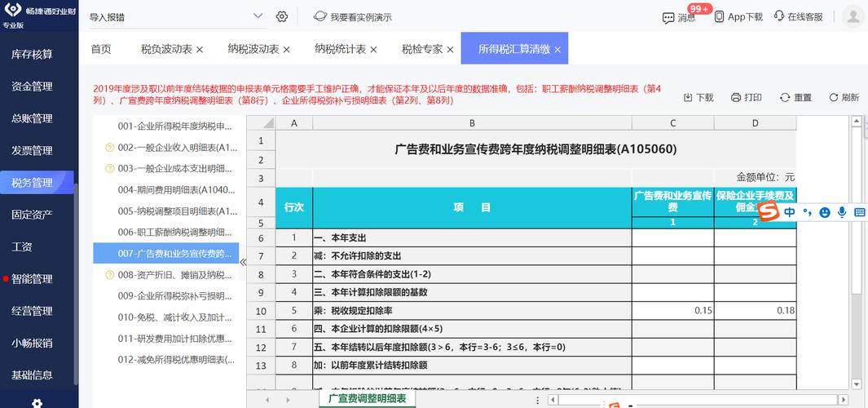
Task: Select the cell with value 0.18
Action: coord(755,310)
